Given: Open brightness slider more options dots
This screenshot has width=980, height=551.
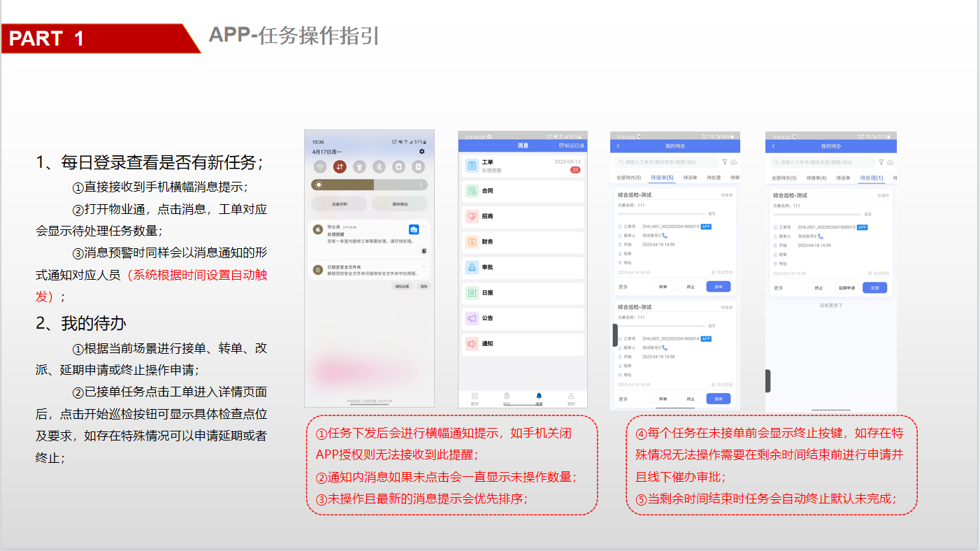Looking at the screenshot, I should pyautogui.click(x=421, y=185).
